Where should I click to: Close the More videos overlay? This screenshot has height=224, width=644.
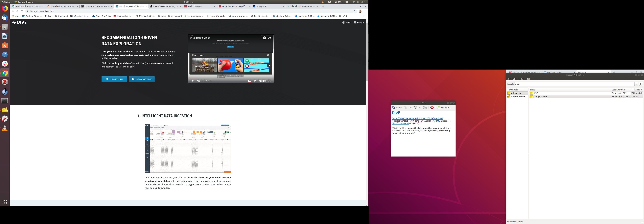pyautogui.click(x=268, y=55)
